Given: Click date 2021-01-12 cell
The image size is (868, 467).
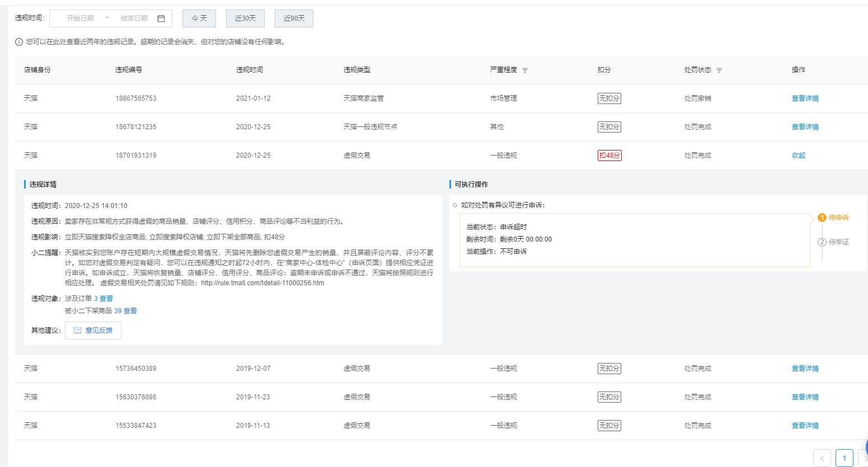Looking at the screenshot, I should [x=253, y=98].
